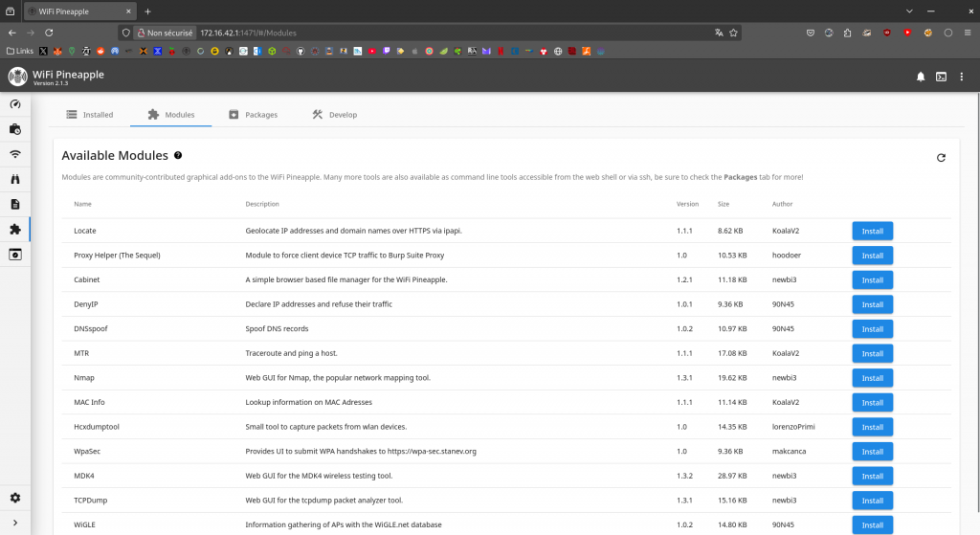
Task: List all tabs dropdown arrow
Action: (x=909, y=11)
